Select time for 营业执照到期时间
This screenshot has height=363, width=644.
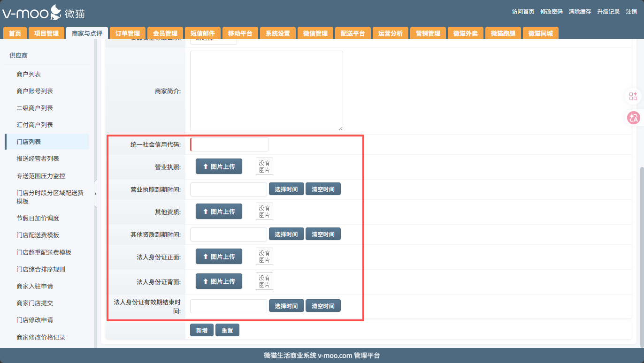pyautogui.click(x=286, y=189)
